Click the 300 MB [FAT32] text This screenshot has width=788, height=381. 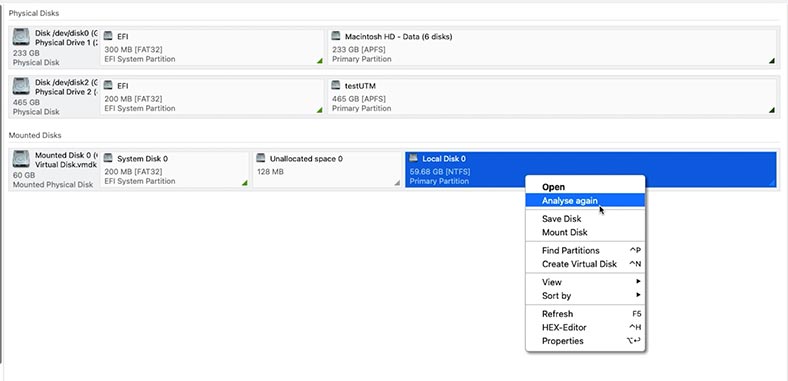tap(133, 50)
